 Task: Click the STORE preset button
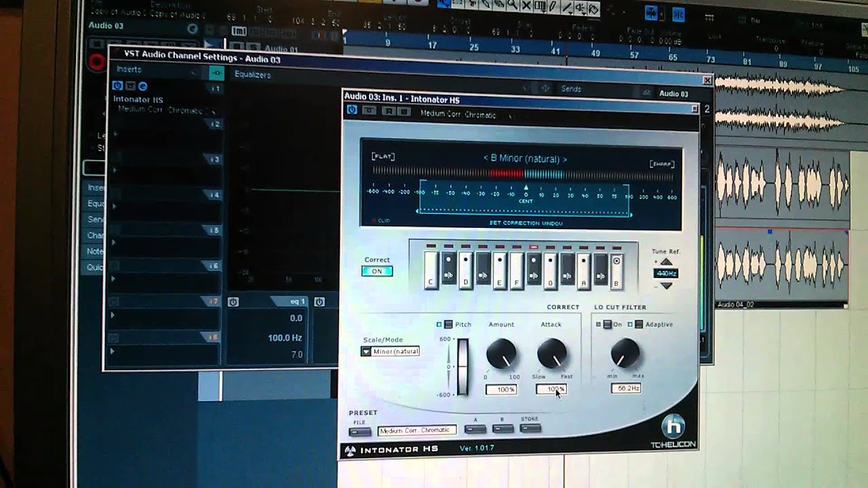(530, 428)
